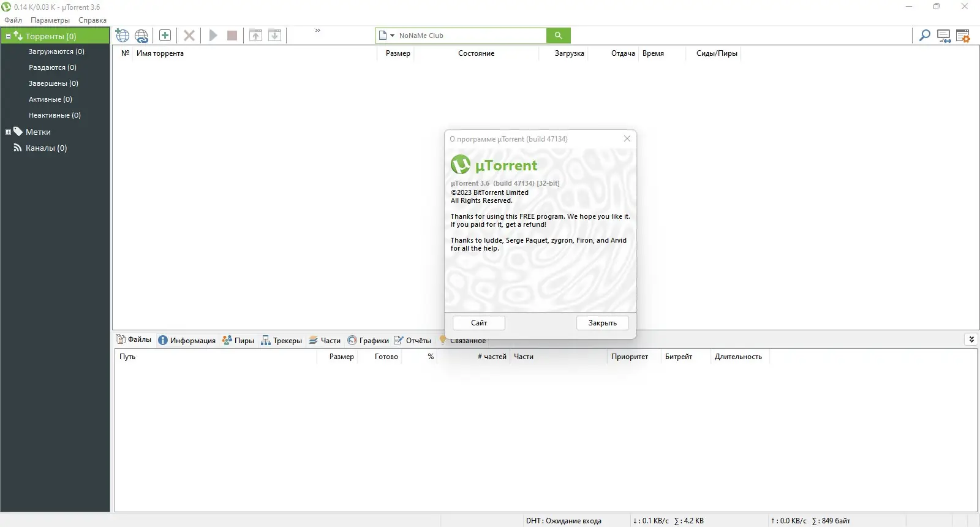Sort torrents by № column
The height and width of the screenshot is (527, 980).
coord(125,53)
